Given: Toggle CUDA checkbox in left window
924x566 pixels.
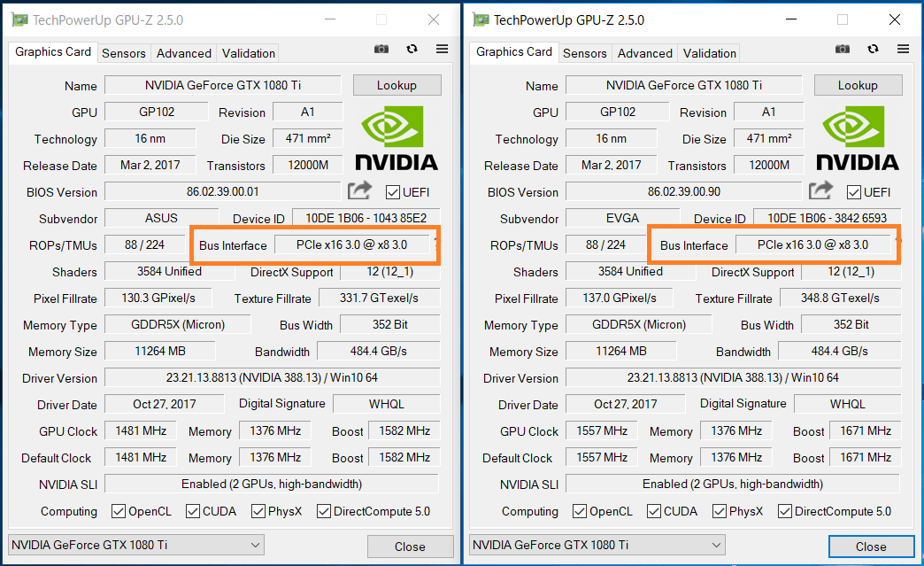Looking at the screenshot, I should pyautogui.click(x=193, y=511).
